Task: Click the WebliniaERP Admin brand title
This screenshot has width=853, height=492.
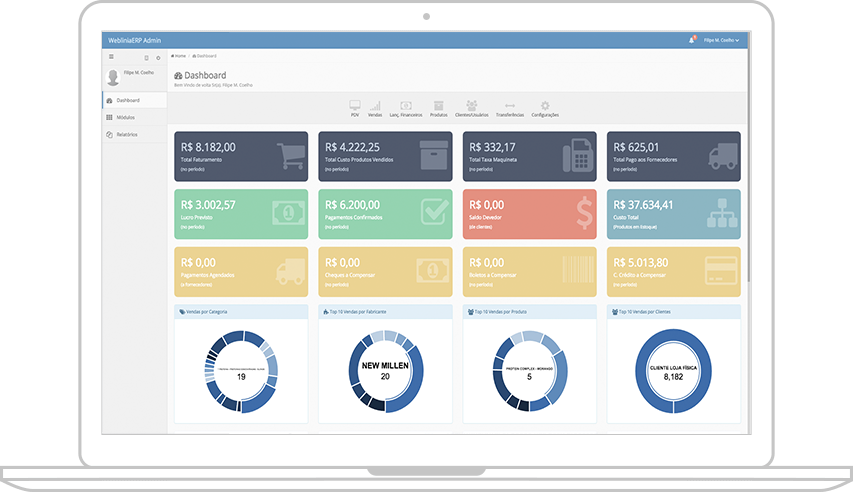Action: pyautogui.click(x=133, y=40)
